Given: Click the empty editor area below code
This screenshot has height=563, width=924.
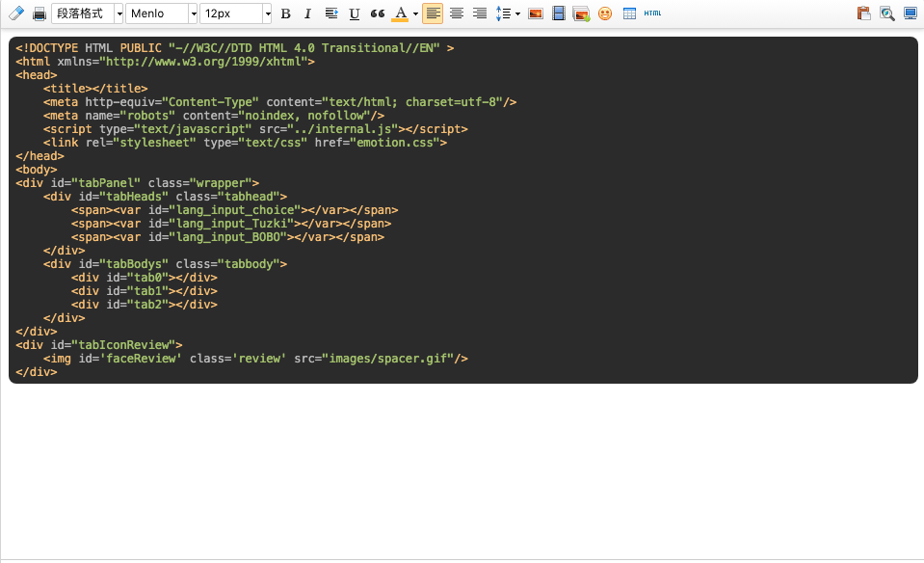Looking at the screenshot, I should pyautogui.click(x=462, y=471).
